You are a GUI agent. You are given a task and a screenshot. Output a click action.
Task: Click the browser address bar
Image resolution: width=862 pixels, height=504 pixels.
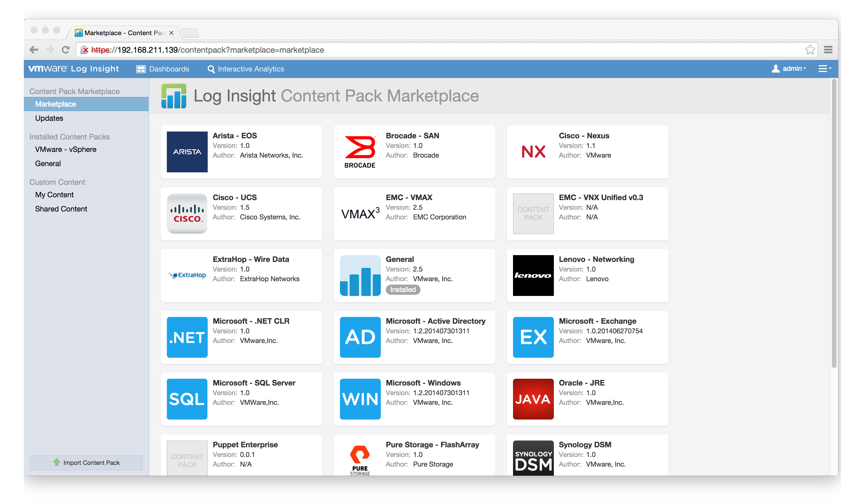coord(446,50)
